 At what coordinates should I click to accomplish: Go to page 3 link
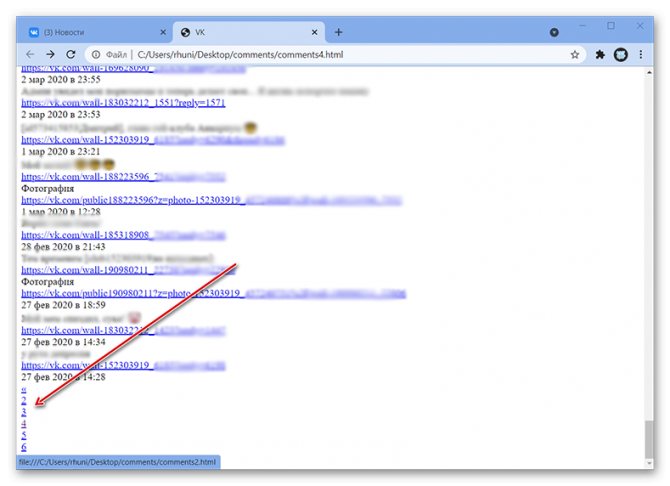24,412
